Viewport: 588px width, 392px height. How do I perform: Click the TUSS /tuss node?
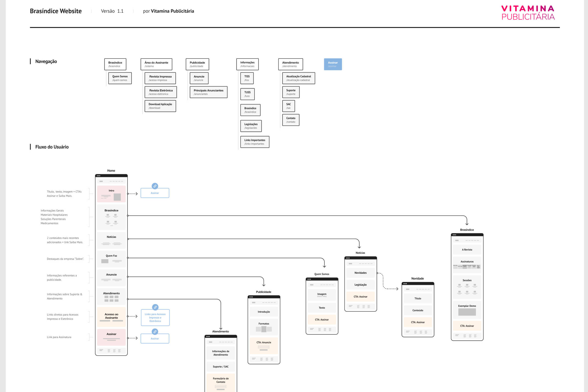click(x=248, y=94)
